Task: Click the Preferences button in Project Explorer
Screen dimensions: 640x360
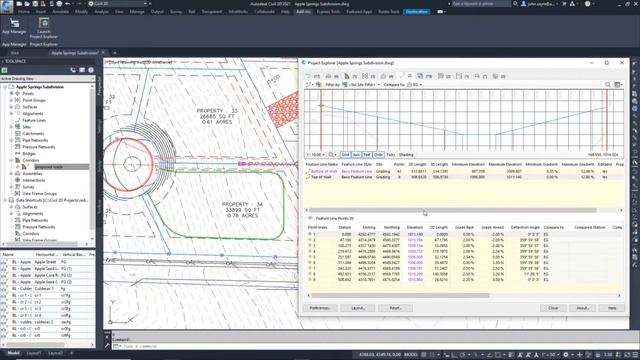Action: point(320,308)
